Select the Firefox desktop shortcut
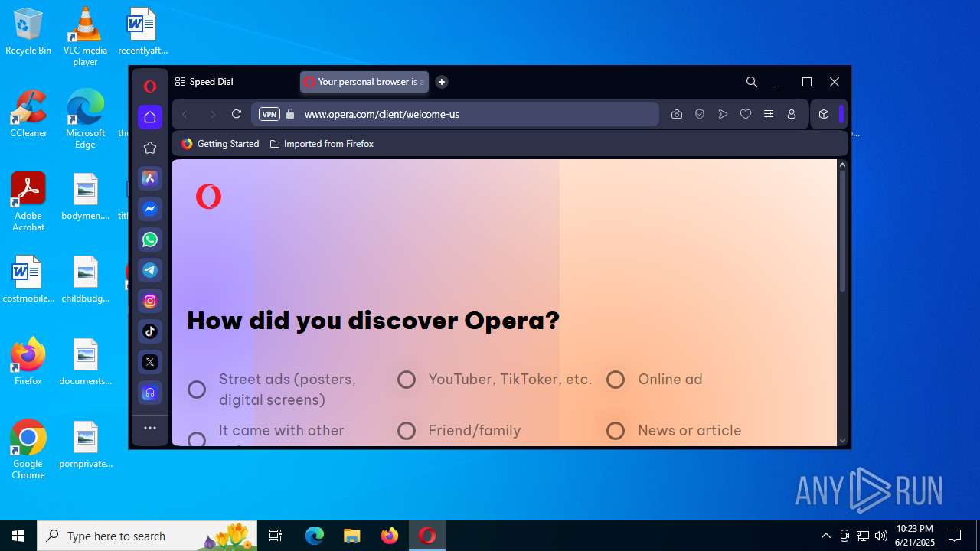Viewport: 980px width, 551px height. (x=28, y=361)
